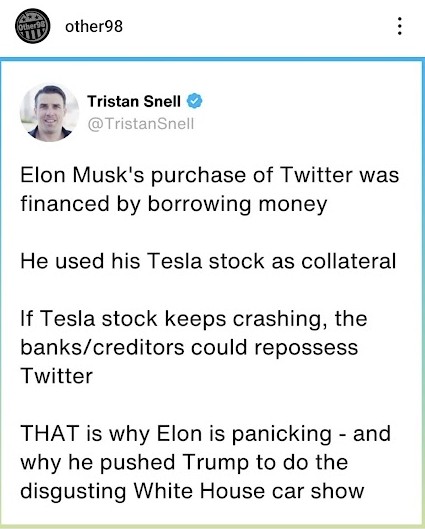Click the word disgusting

point(73,492)
